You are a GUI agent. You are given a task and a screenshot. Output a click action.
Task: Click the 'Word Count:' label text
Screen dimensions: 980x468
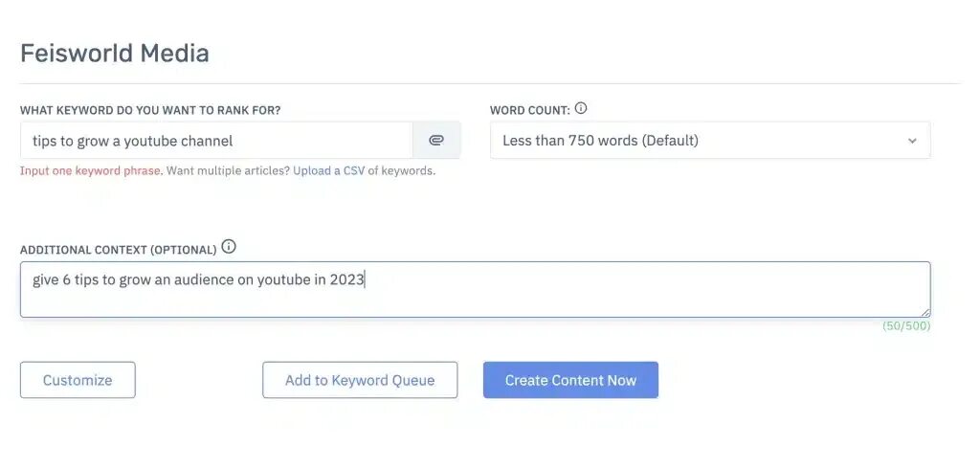pyautogui.click(x=529, y=110)
